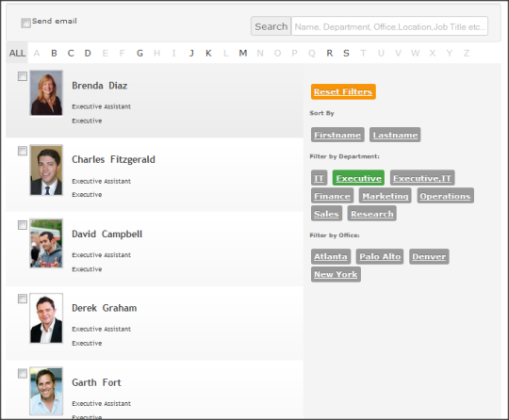Show ALL entries in alphabet filter

[17, 53]
